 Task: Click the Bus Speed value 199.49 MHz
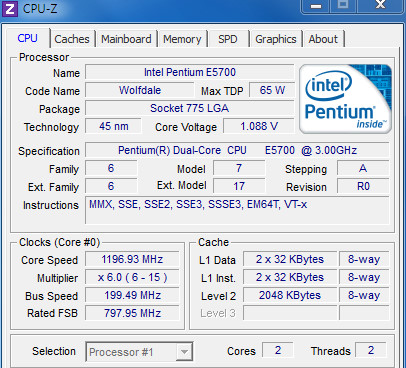(132, 295)
